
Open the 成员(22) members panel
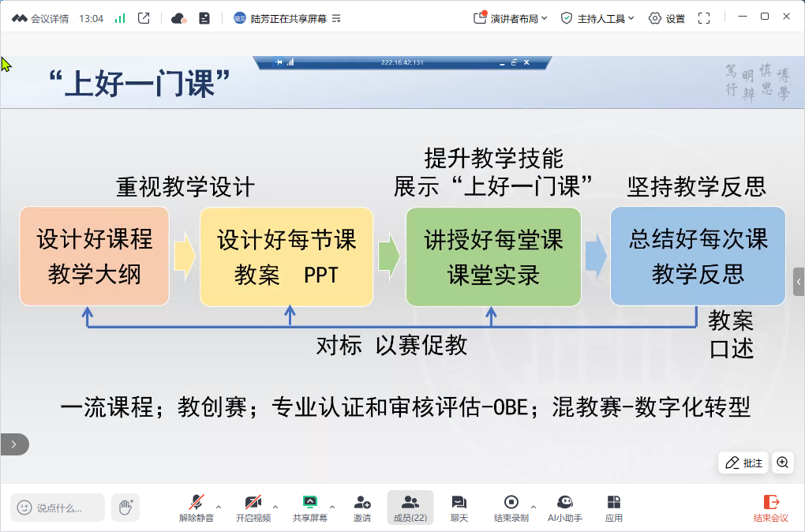pyautogui.click(x=410, y=508)
